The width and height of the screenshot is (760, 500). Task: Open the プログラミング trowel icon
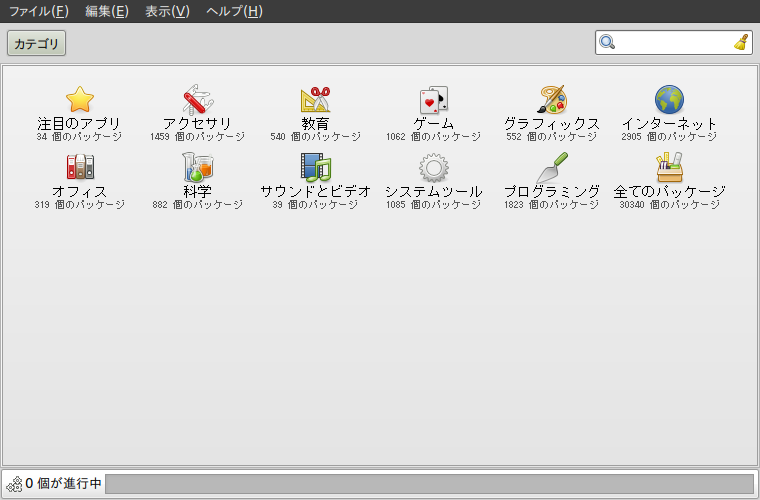(552, 168)
